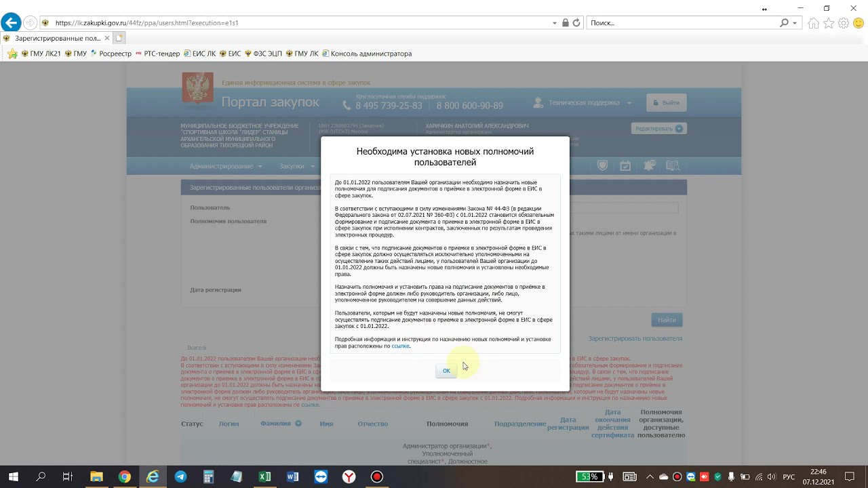
Task: Click the 'РУС' language indicator
Action: (789, 477)
